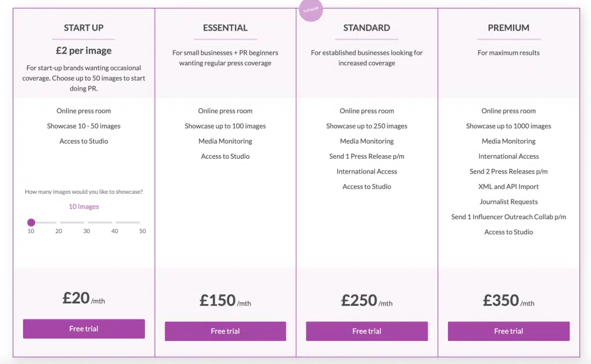This screenshot has width=591, height=364.
Task: Click Send 1 Press Release p/m feature
Action: 366,156
